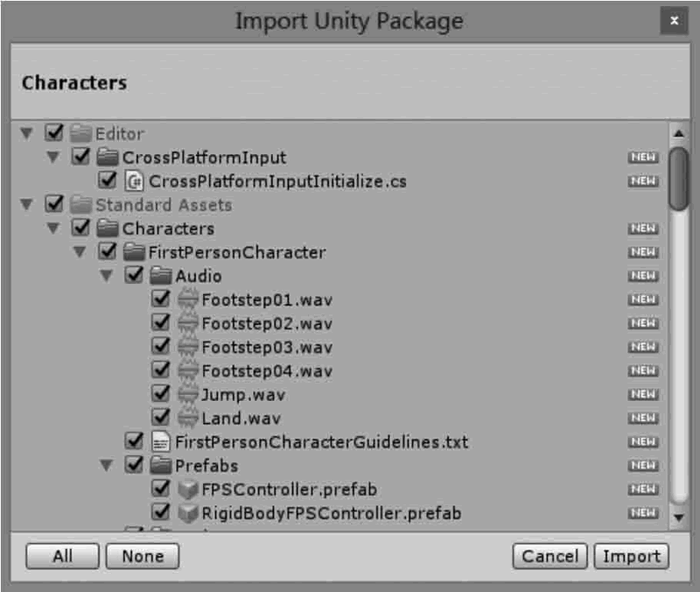
Task: Click the C# script icon for CrossPlatformInputInitialize.cs
Action: pos(135,181)
